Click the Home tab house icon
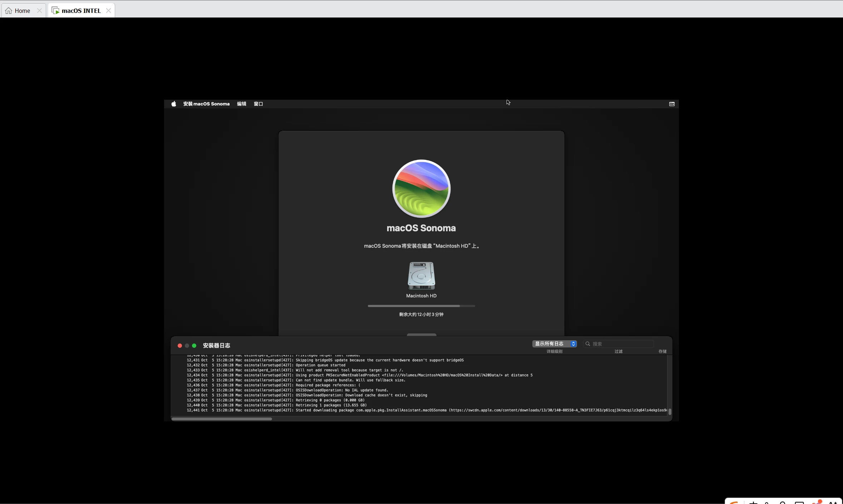This screenshot has height=504, width=843. coord(9,11)
